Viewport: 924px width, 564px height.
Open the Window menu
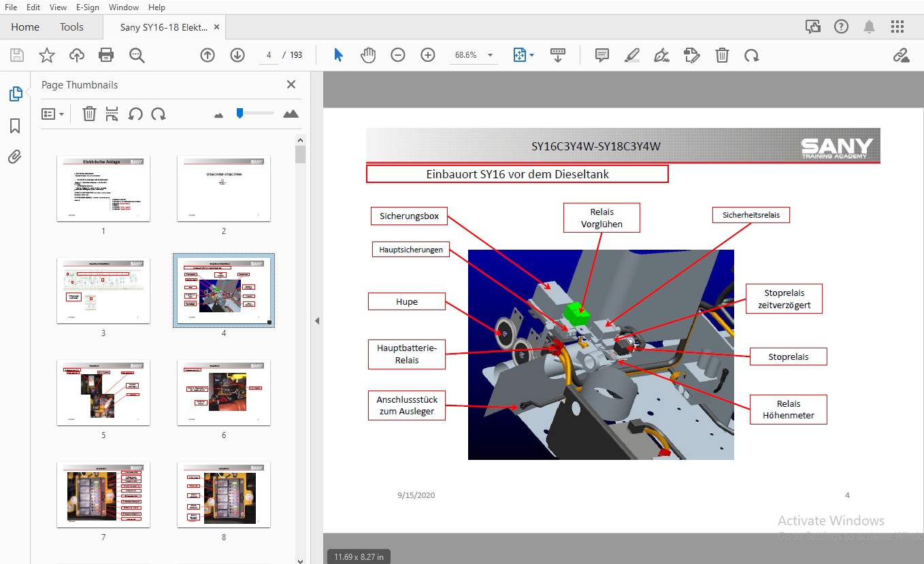pyautogui.click(x=124, y=7)
